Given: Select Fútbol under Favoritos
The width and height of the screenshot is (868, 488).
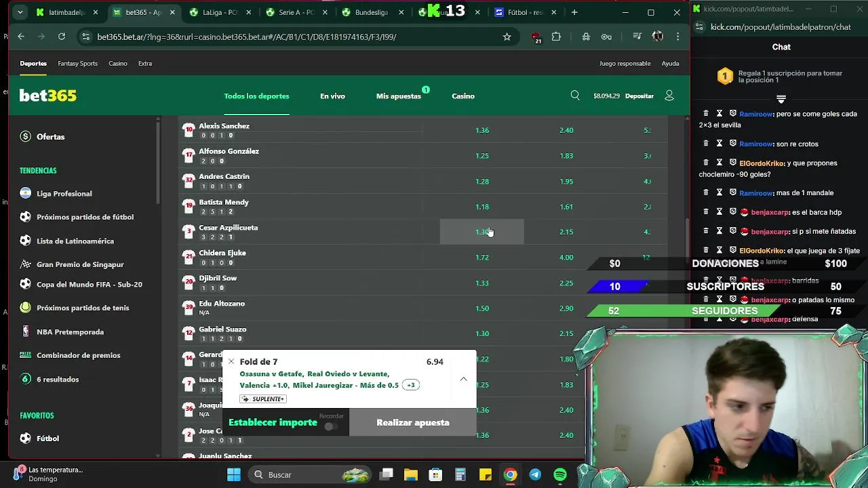Looking at the screenshot, I should click(x=47, y=439).
